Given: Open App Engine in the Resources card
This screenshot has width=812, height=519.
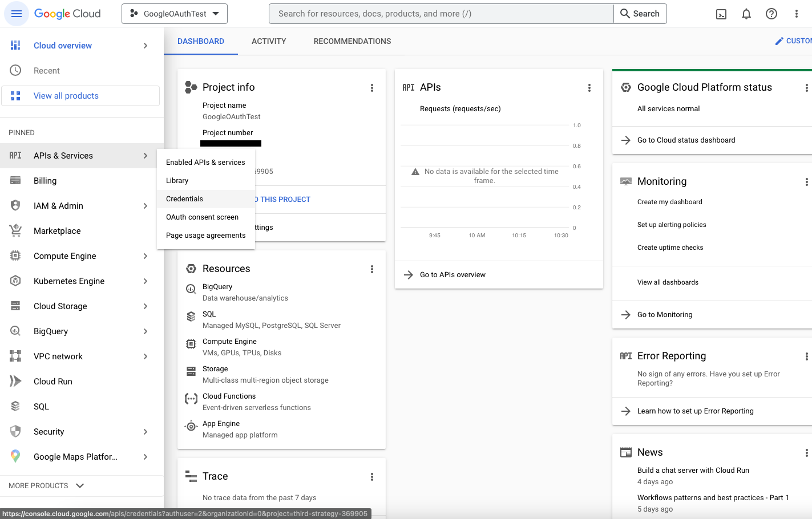Looking at the screenshot, I should point(221,424).
